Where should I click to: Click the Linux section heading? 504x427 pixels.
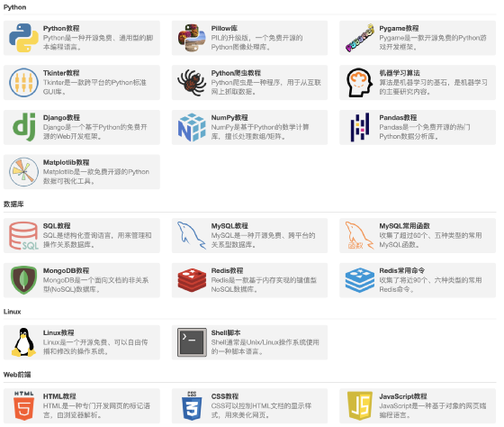[x=13, y=312]
